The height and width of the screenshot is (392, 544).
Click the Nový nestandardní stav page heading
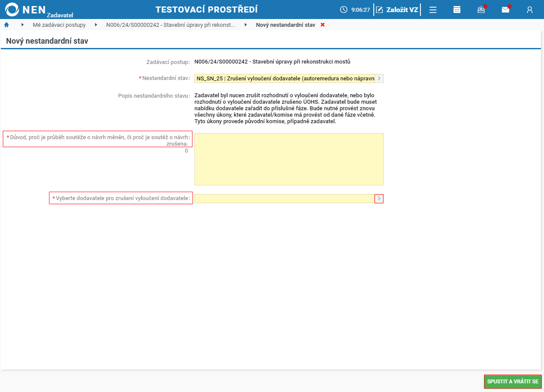point(47,41)
